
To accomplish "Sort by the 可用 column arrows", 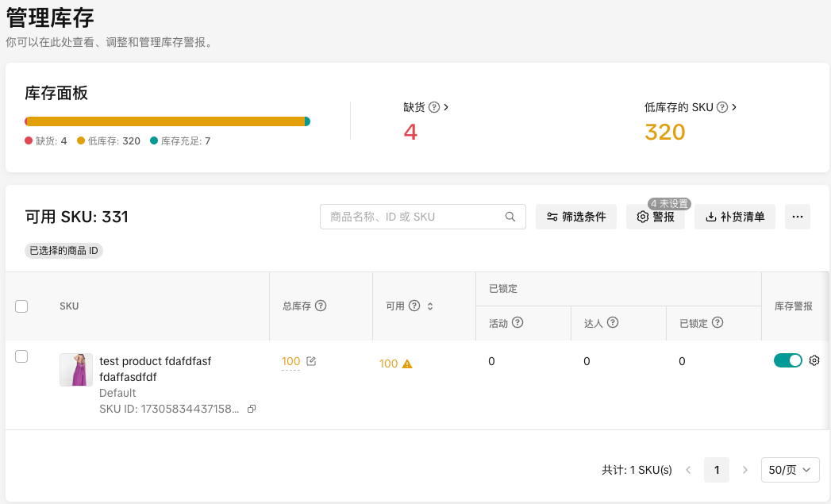I will click(x=430, y=306).
